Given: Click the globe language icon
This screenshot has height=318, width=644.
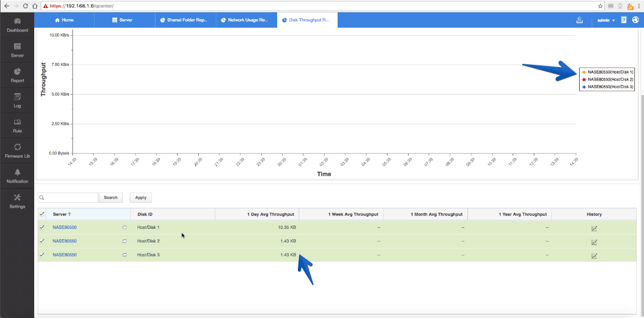Looking at the screenshot, I should pyautogui.click(x=635, y=20).
